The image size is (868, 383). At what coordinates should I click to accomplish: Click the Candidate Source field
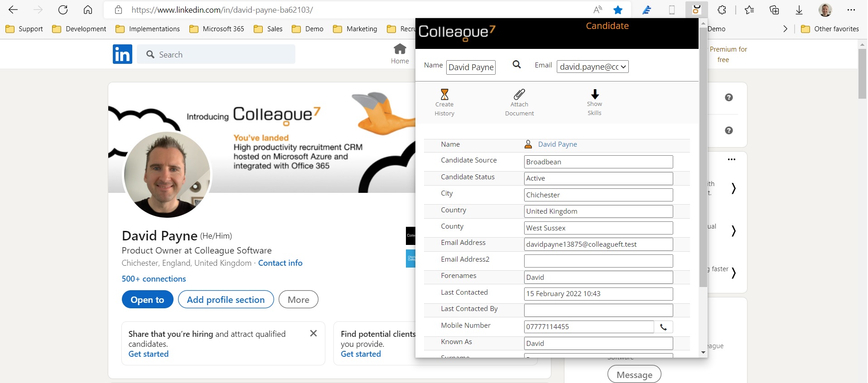(x=598, y=162)
